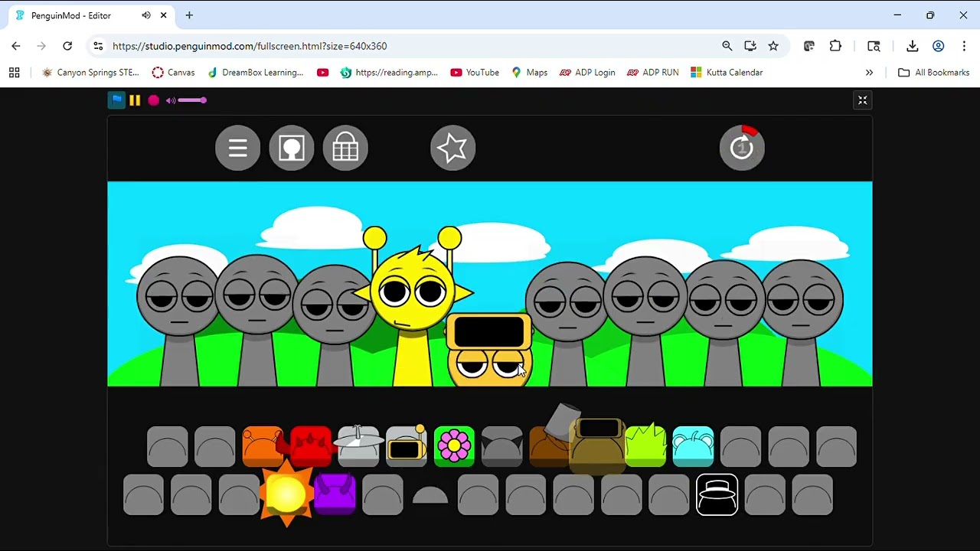The image size is (980, 551).
Task: Click the unlabeled red YouTube icon bookmark
Action: point(322,73)
